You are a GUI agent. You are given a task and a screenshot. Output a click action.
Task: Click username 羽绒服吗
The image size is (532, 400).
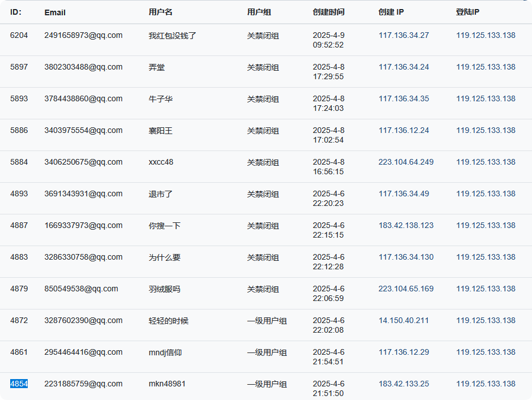point(165,289)
